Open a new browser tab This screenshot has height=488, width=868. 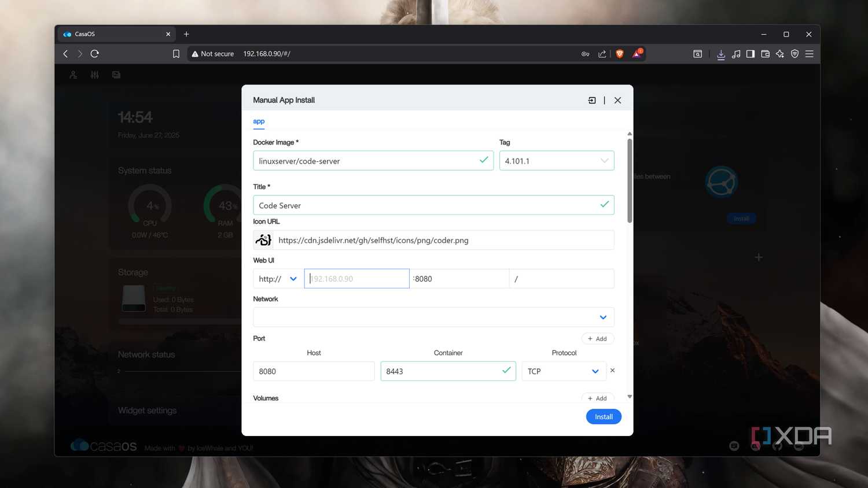click(186, 34)
